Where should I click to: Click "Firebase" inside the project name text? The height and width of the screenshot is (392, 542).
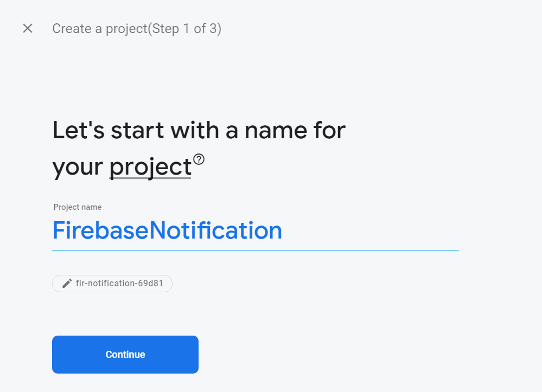100,231
